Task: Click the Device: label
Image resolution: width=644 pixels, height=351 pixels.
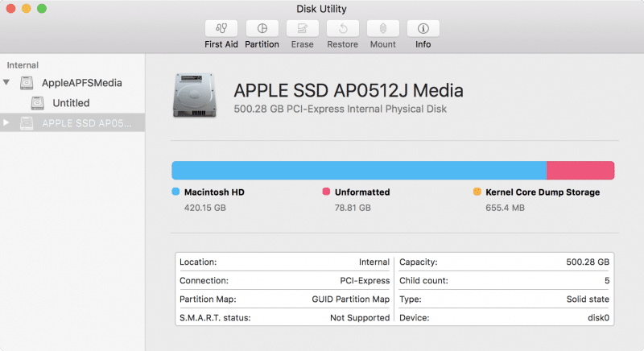Action: point(414,318)
